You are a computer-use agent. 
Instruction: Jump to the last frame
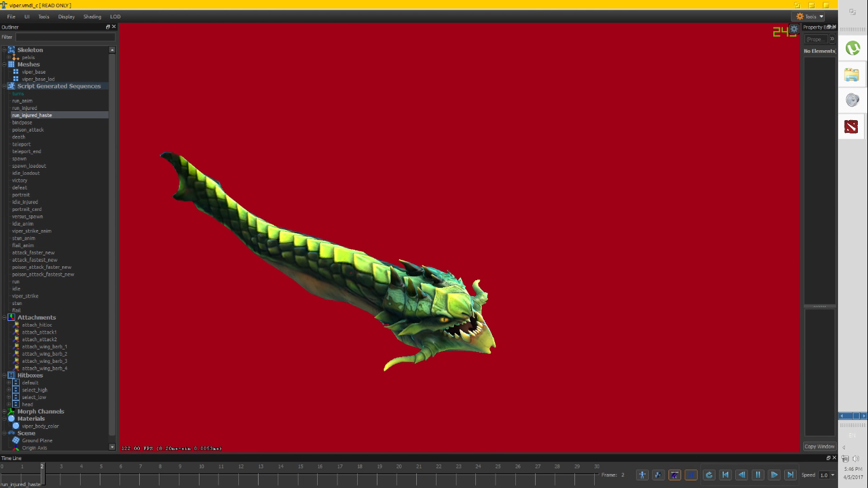(x=790, y=475)
